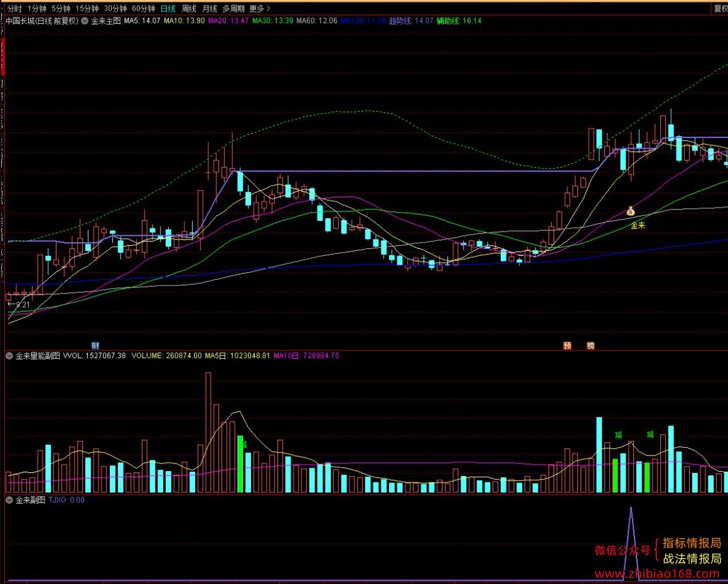
Task: Click the 趋势线: 14.07 legend
Action: click(x=411, y=21)
